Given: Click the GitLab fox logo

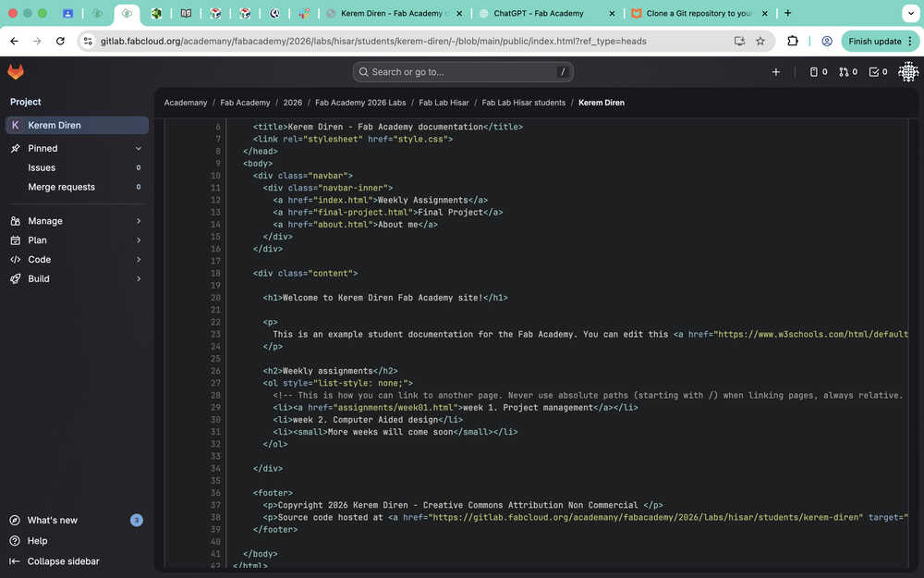Looking at the screenshot, I should coord(16,72).
